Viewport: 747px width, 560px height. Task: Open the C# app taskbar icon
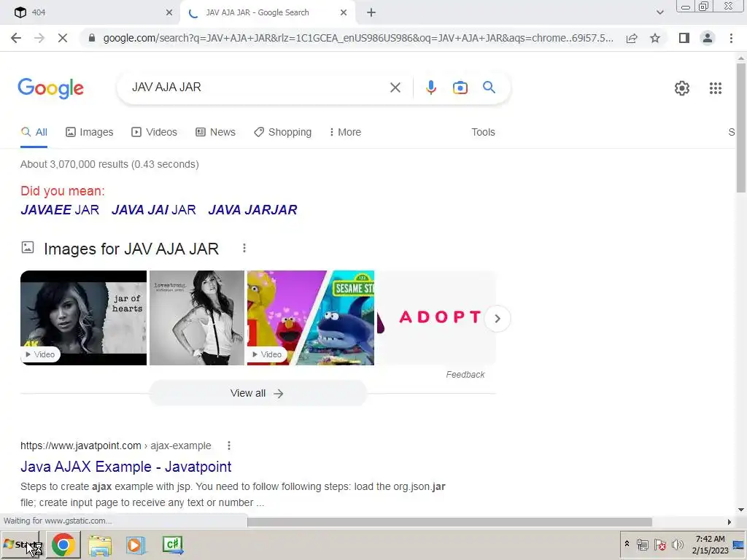pyautogui.click(x=172, y=545)
